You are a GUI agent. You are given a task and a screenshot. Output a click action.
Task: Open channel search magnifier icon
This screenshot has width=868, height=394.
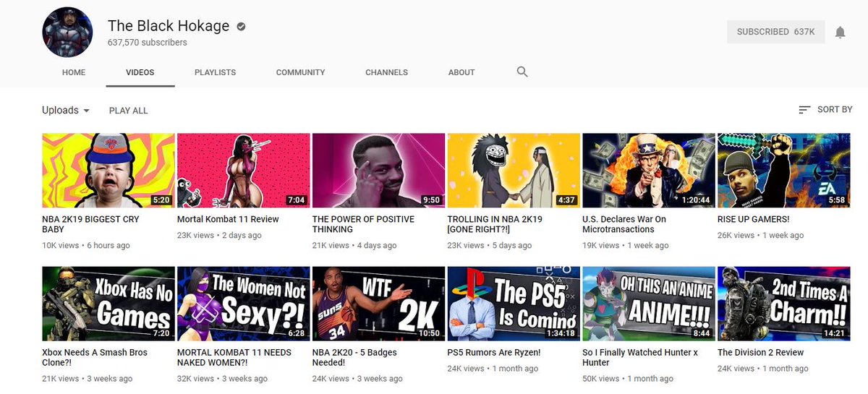point(522,72)
